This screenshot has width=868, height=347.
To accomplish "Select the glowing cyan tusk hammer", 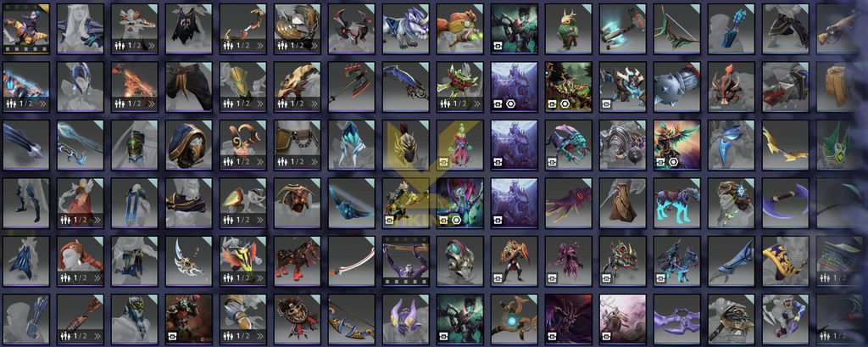I will click(623, 29).
